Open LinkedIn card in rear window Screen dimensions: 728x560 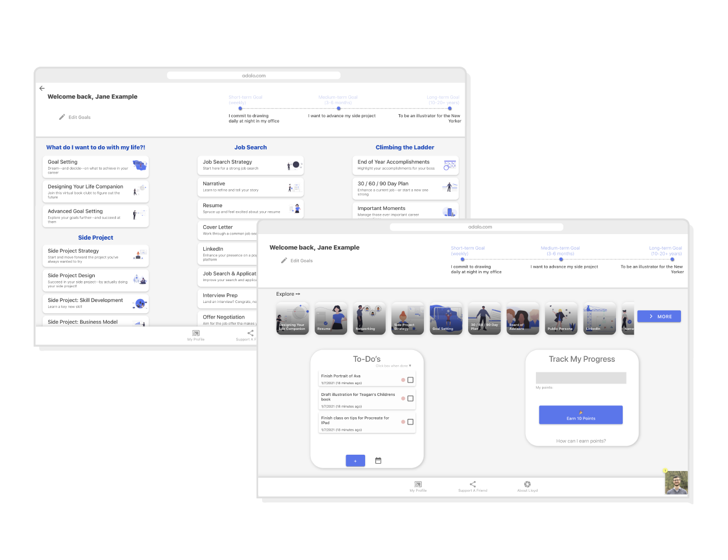[x=227, y=254]
